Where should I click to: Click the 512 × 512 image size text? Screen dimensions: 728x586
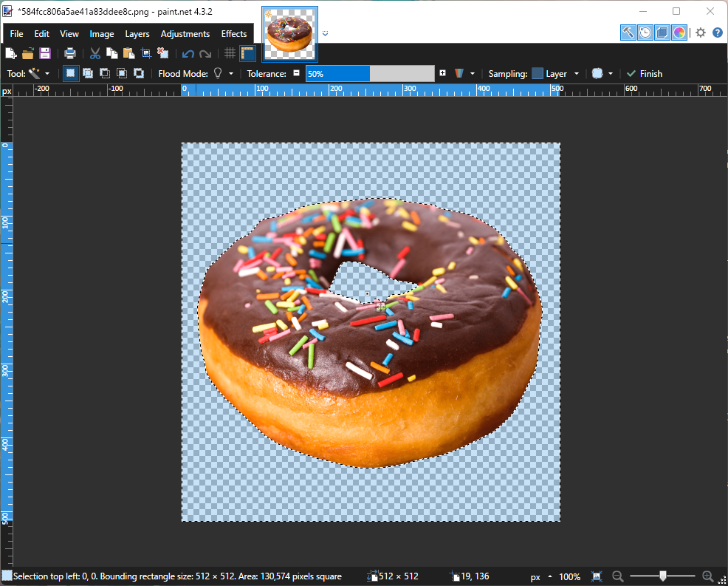tap(399, 576)
